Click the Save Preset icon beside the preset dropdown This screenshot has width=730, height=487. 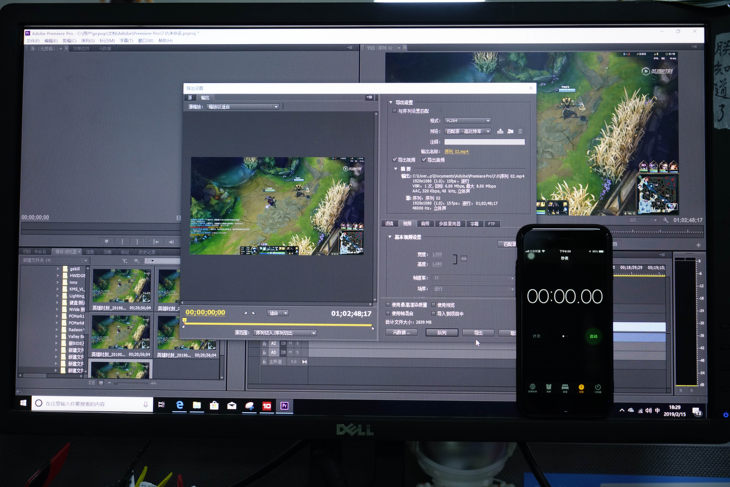point(500,131)
